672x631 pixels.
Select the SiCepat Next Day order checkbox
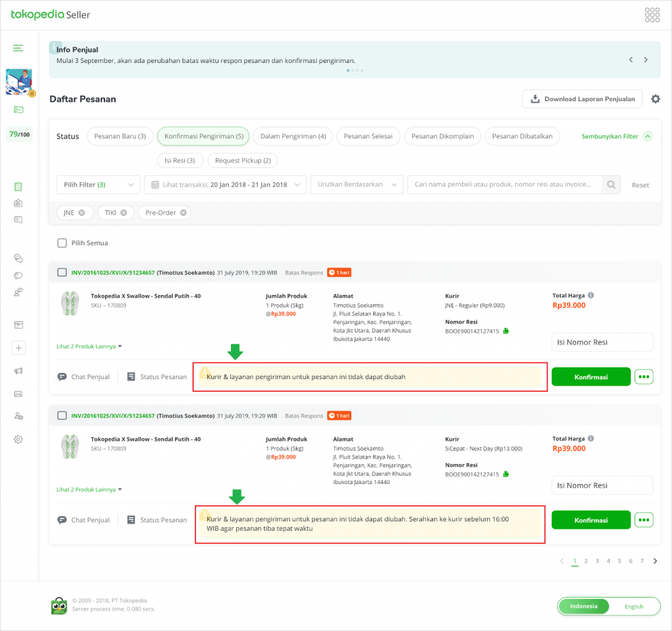click(62, 415)
